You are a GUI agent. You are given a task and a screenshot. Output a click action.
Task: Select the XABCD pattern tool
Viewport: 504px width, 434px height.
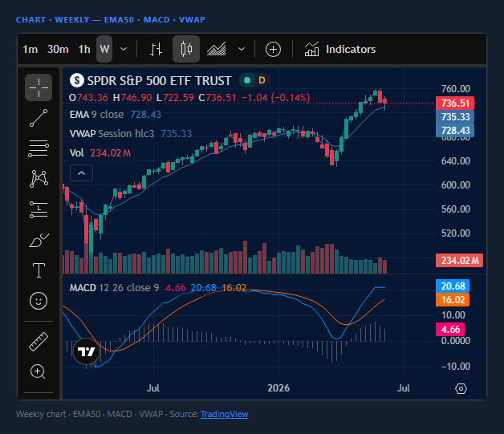39,179
